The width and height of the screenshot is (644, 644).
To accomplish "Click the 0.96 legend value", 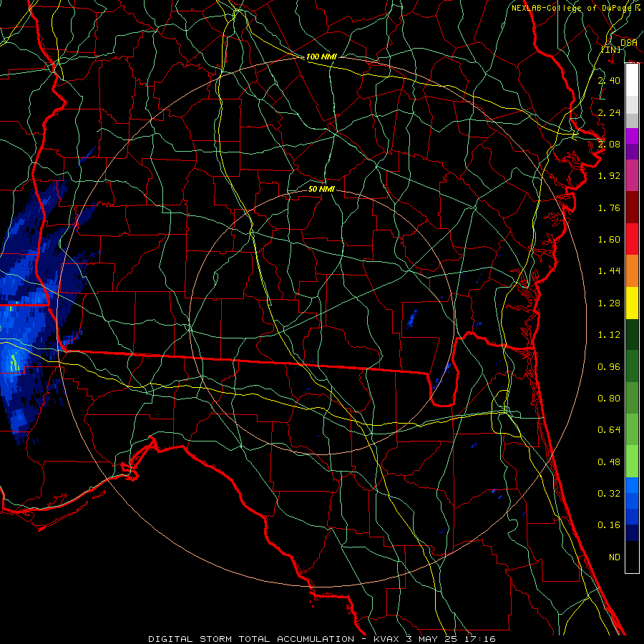I will tap(609, 367).
